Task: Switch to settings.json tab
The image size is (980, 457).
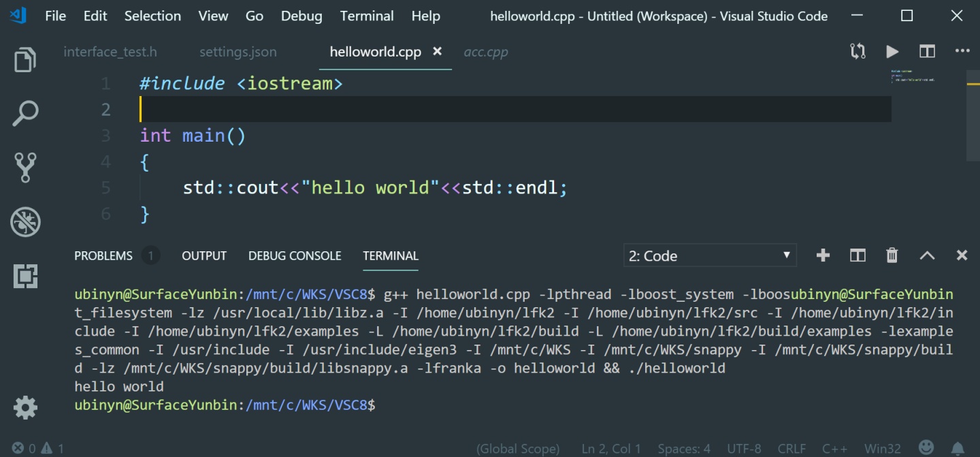Action: coord(238,52)
